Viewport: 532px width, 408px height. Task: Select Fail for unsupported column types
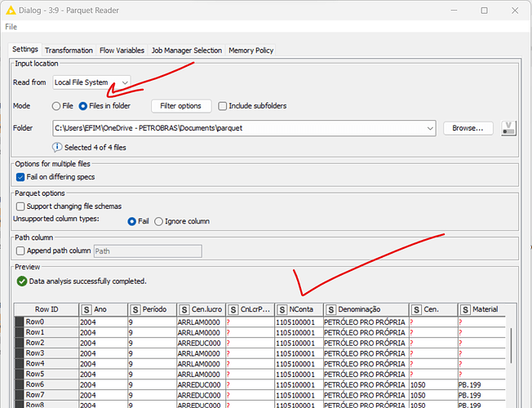(131, 222)
